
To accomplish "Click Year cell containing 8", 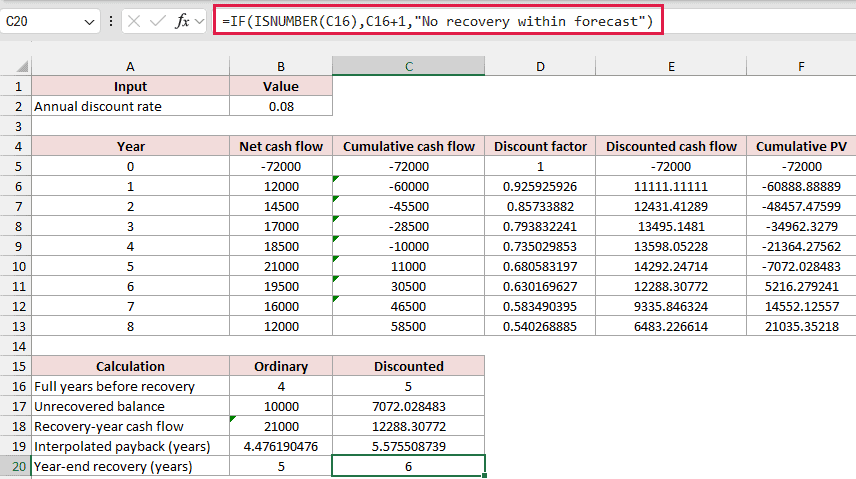I will click(130, 327).
